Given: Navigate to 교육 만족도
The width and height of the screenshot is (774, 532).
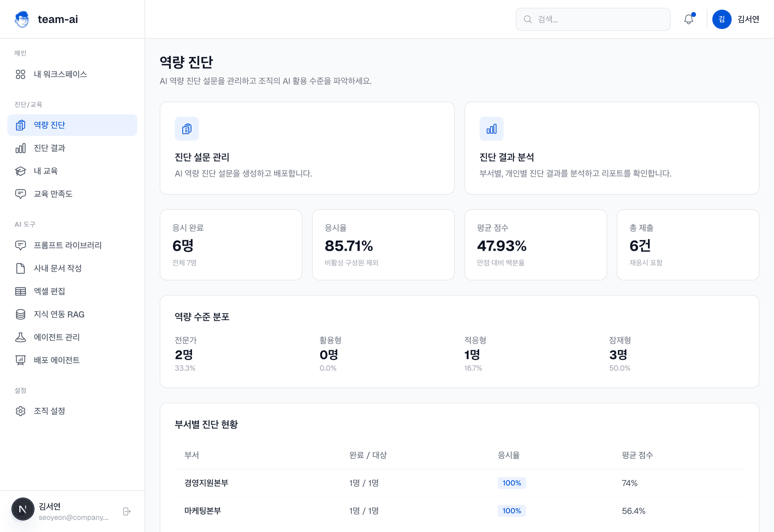Looking at the screenshot, I should 72,194.
